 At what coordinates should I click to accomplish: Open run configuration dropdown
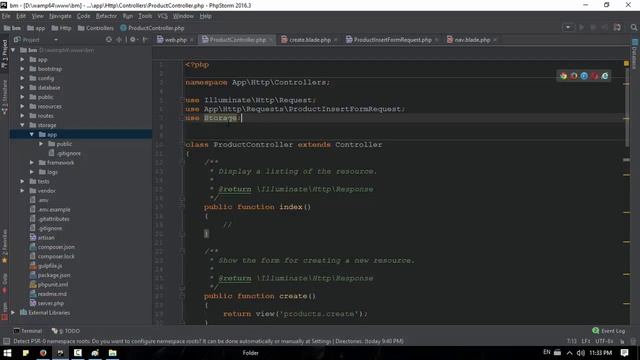coord(568,27)
